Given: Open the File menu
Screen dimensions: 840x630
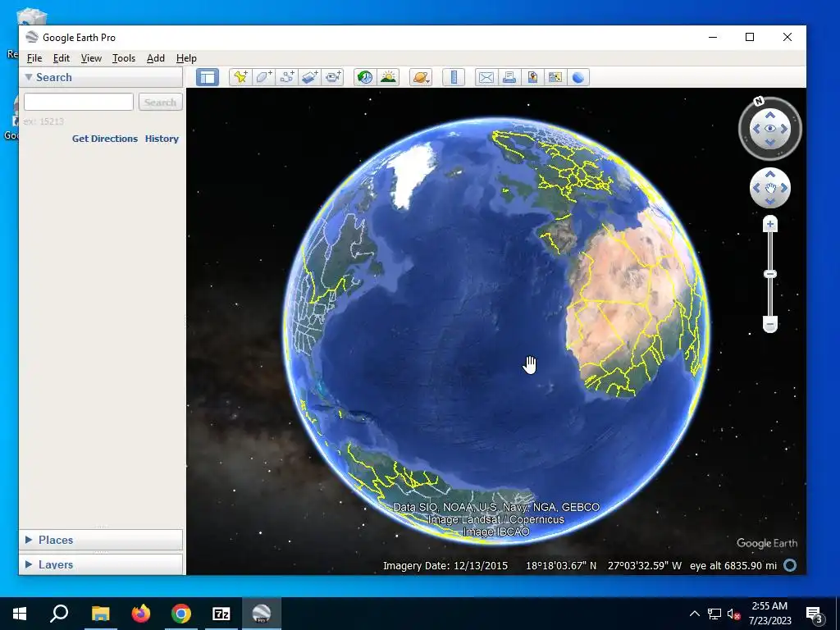Looking at the screenshot, I should [x=34, y=58].
